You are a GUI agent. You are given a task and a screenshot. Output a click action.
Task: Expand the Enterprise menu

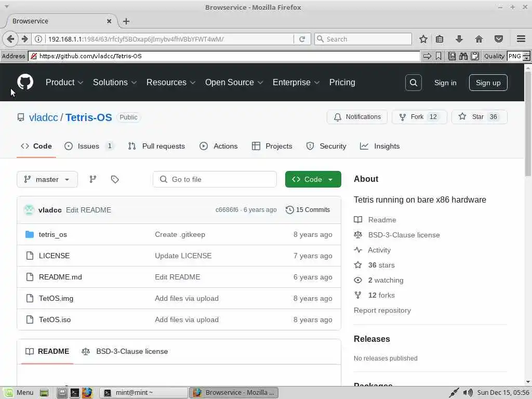296,82
